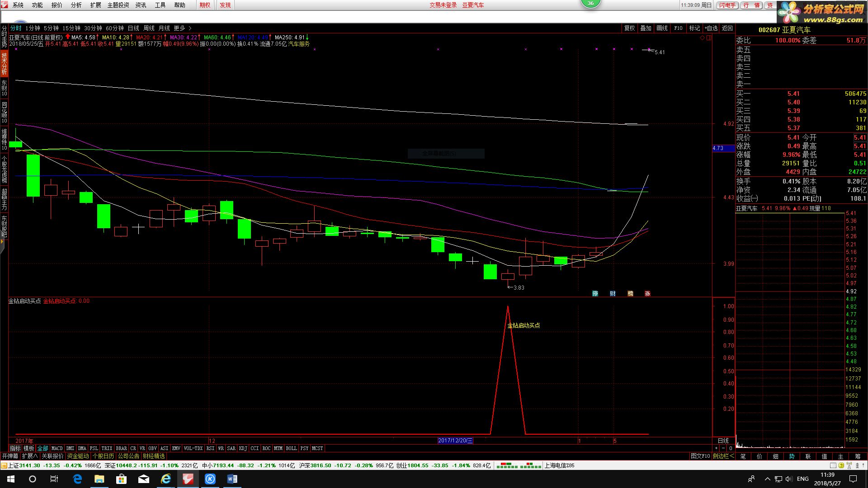868x488 pixels.
Task: Expand the 扩展∧ panel
Action: point(30,456)
